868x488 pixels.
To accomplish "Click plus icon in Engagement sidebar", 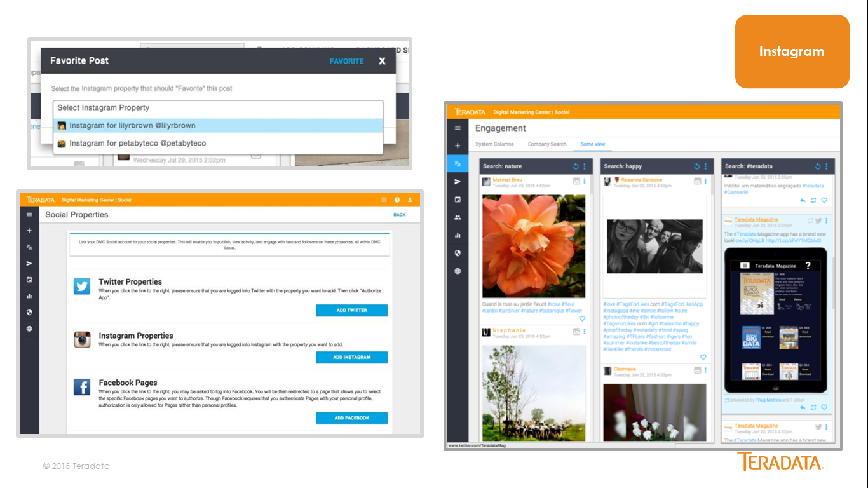I will pyautogui.click(x=458, y=146).
